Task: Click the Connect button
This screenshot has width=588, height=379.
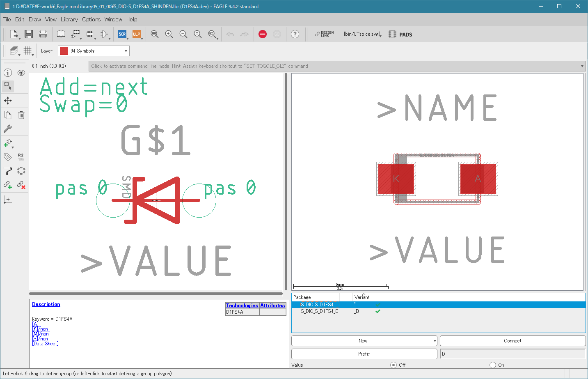Action: pyautogui.click(x=512, y=341)
